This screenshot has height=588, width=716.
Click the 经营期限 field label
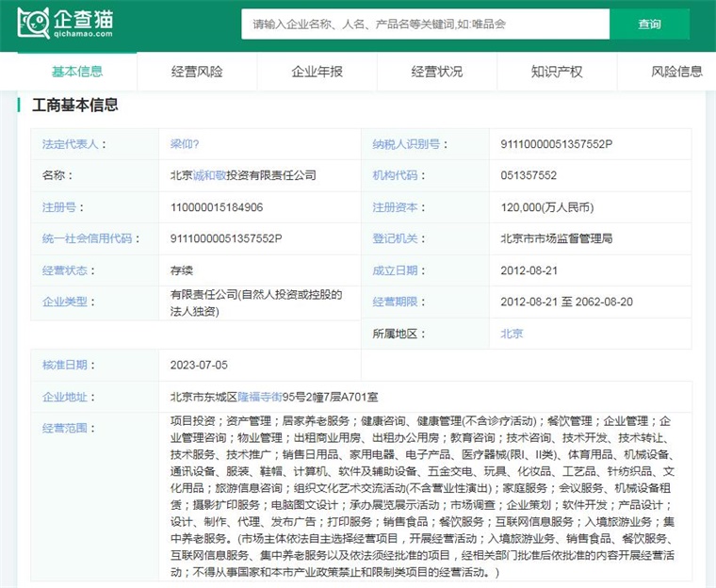pos(399,302)
